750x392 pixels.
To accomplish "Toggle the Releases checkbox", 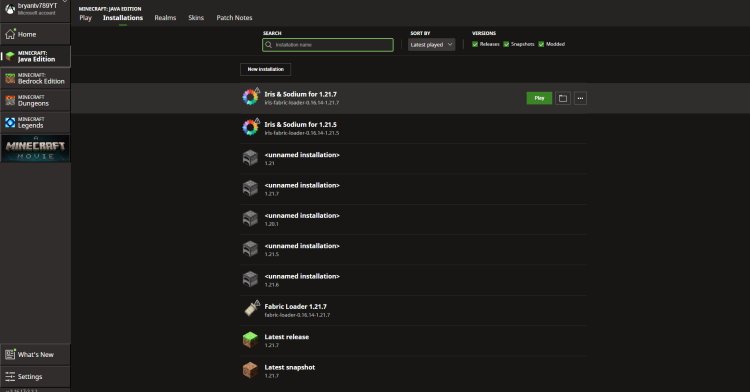I will pos(475,44).
